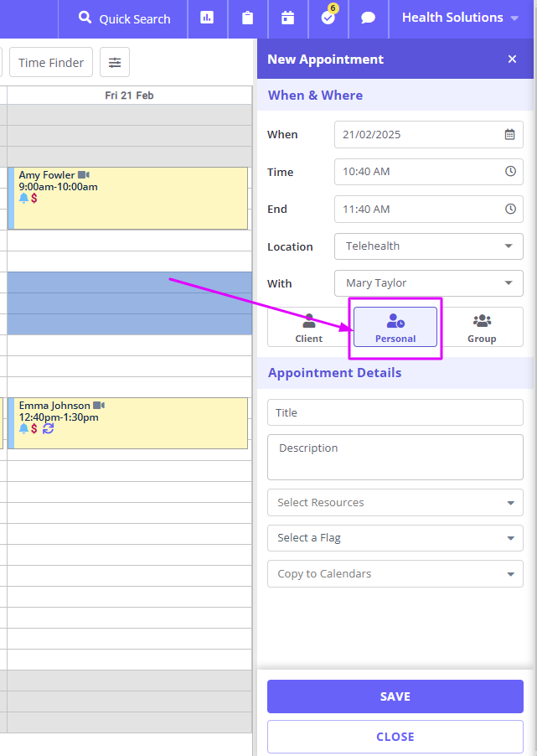The width and height of the screenshot is (537, 756).
Task: Click the recurring icon on Emma Johnson's appointment
Action: (48, 428)
